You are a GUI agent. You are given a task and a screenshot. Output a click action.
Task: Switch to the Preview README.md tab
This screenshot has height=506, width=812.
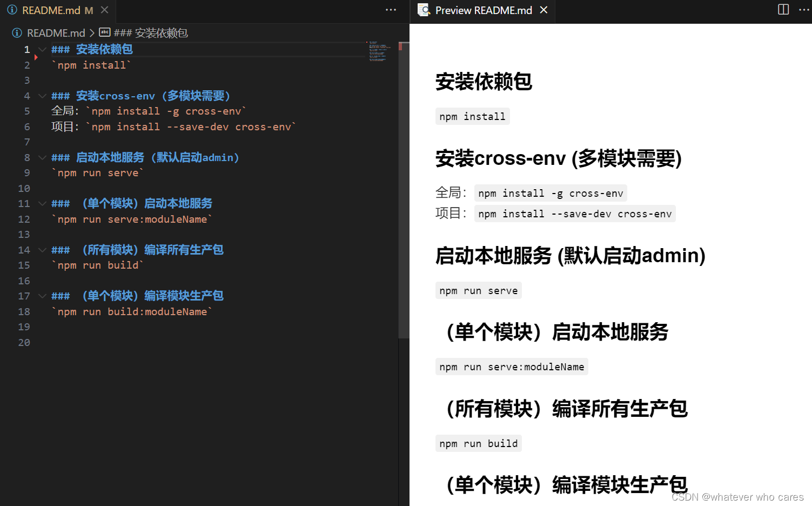pyautogui.click(x=483, y=10)
